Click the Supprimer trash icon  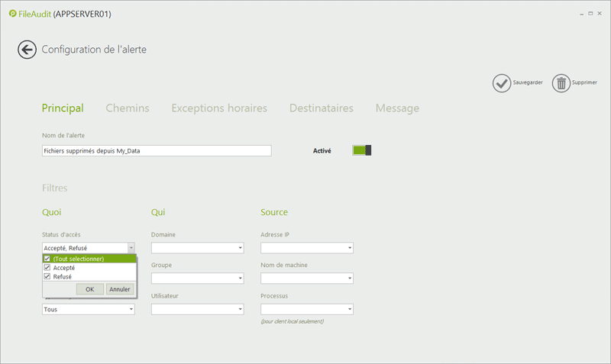click(x=561, y=83)
